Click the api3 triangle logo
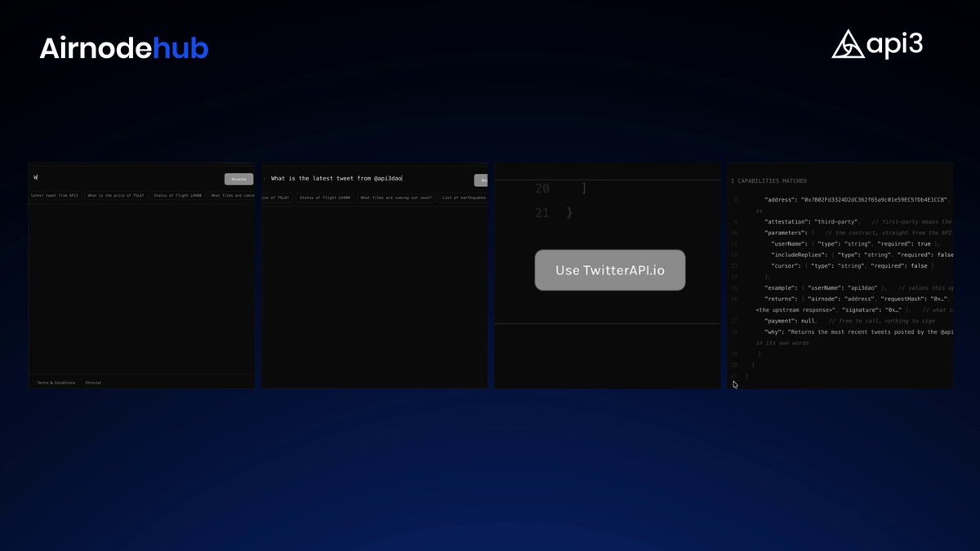 (x=848, y=45)
